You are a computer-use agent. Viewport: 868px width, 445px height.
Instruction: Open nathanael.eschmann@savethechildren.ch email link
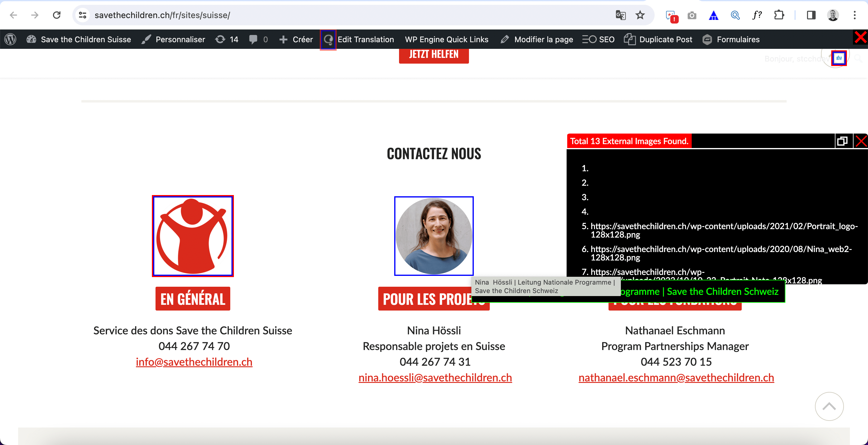click(x=676, y=377)
